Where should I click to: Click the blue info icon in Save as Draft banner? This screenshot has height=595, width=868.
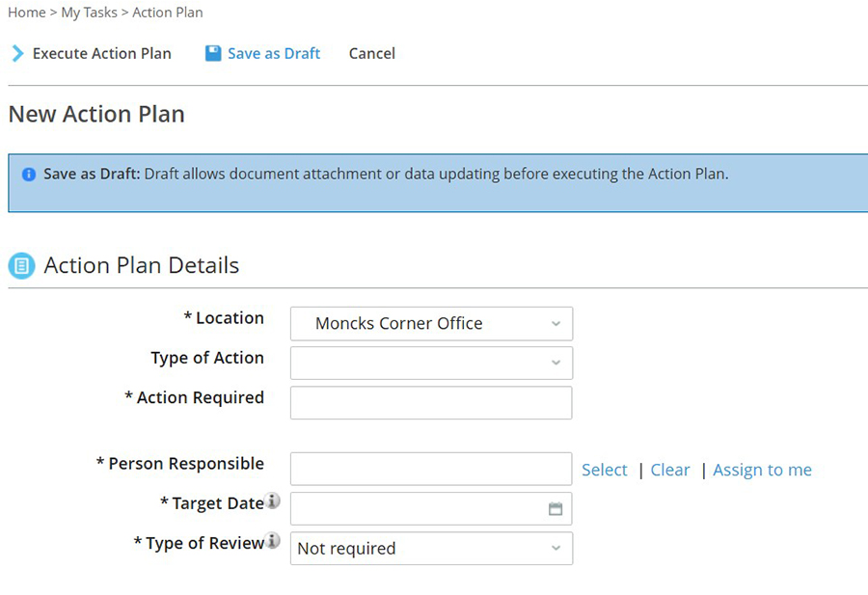pyautogui.click(x=29, y=175)
